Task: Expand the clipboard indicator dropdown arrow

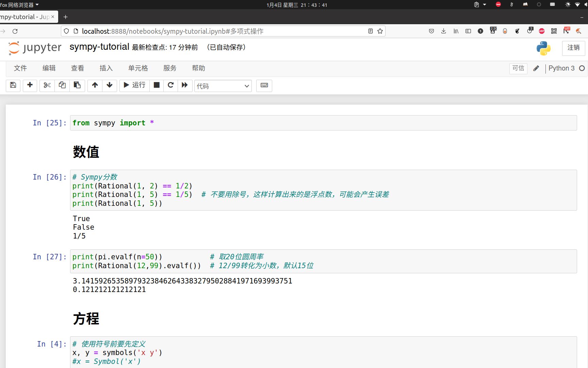Action: (x=485, y=5)
